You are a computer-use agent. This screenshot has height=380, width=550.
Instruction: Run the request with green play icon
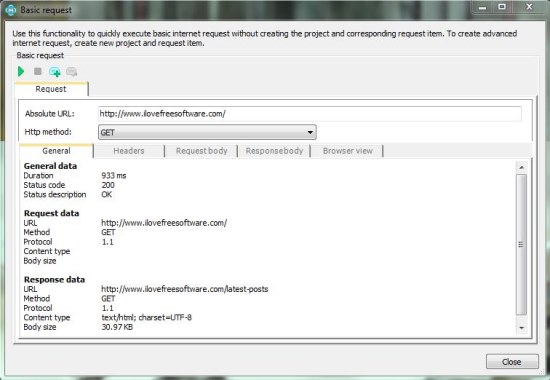pyautogui.click(x=21, y=72)
